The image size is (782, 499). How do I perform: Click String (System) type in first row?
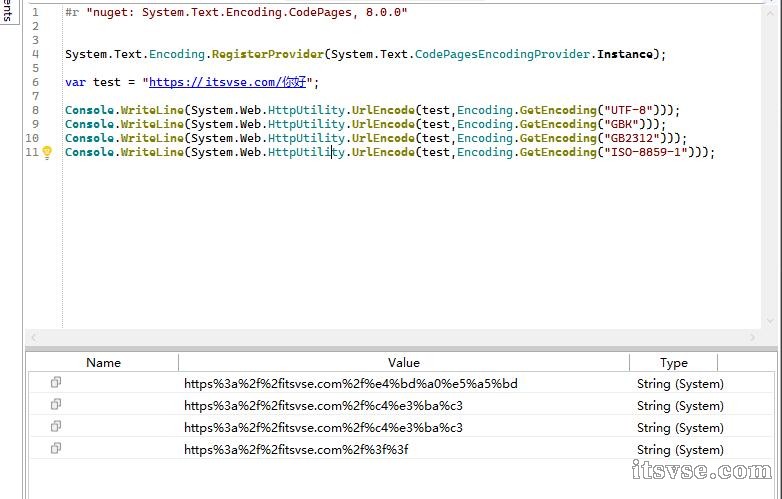(x=680, y=383)
